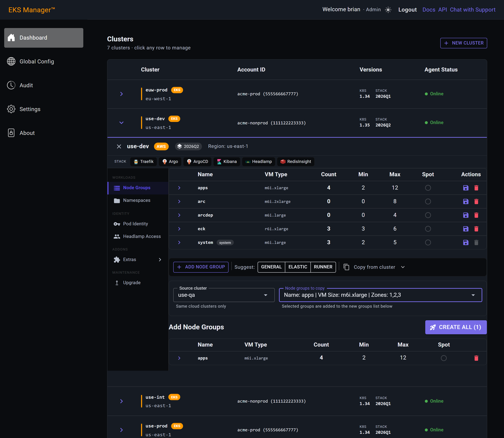Suggest a RUNNER node group

click(x=323, y=267)
